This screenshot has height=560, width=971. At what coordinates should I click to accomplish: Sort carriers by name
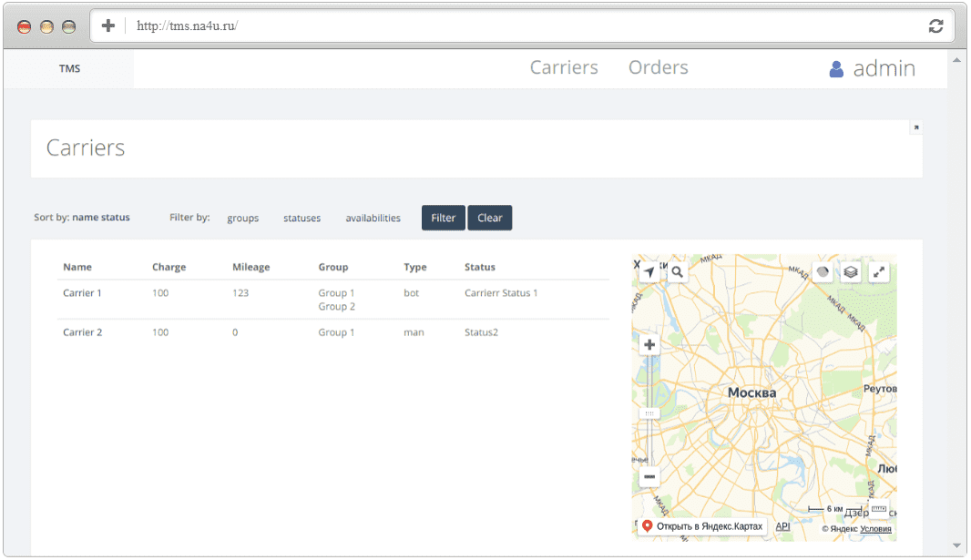(x=85, y=218)
